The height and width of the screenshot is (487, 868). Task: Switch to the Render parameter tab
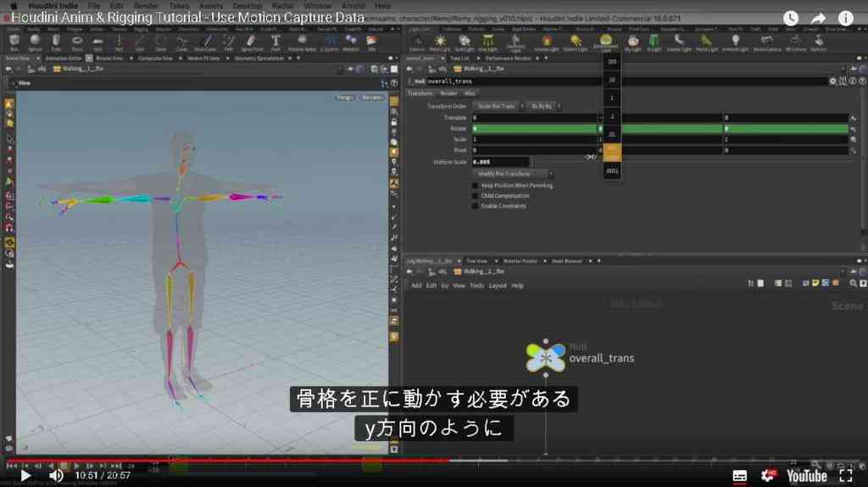tap(448, 93)
